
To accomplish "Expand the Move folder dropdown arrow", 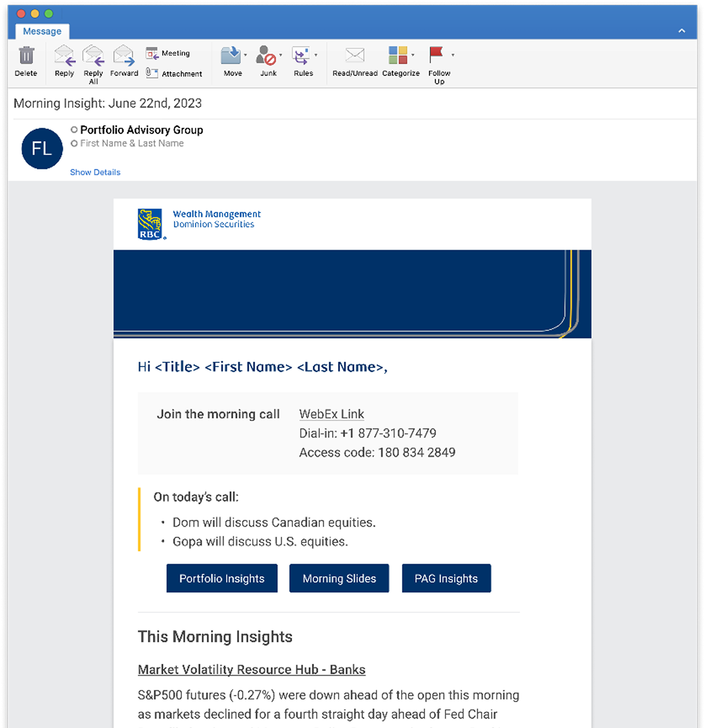I will pyautogui.click(x=245, y=55).
